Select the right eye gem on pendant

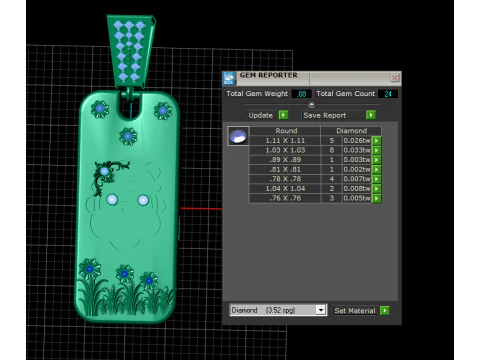(143, 200)
